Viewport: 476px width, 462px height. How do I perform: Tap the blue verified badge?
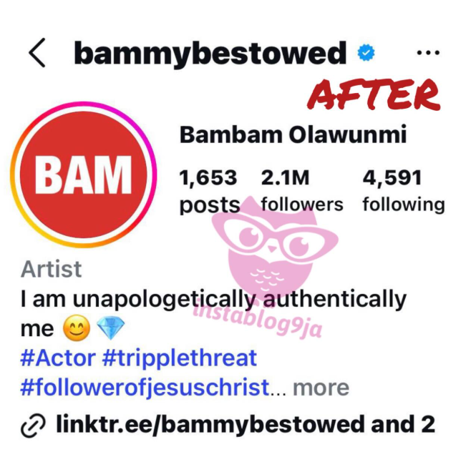tap(366, 53)
